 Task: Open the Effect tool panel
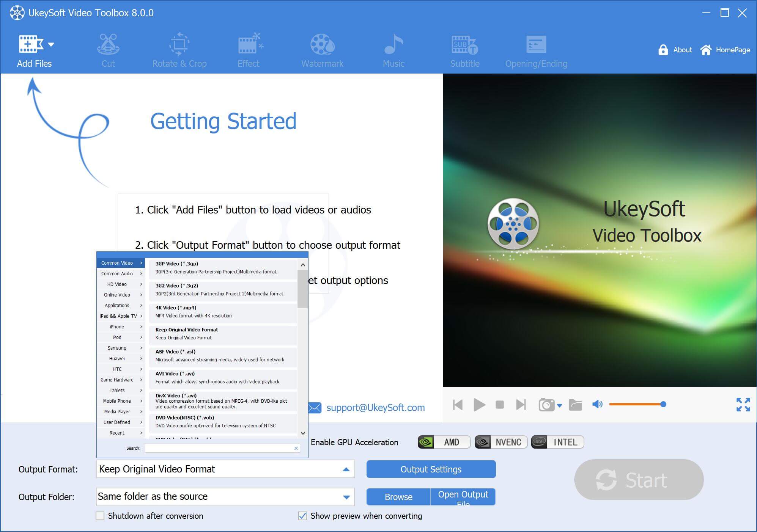(x=248, y=49)
